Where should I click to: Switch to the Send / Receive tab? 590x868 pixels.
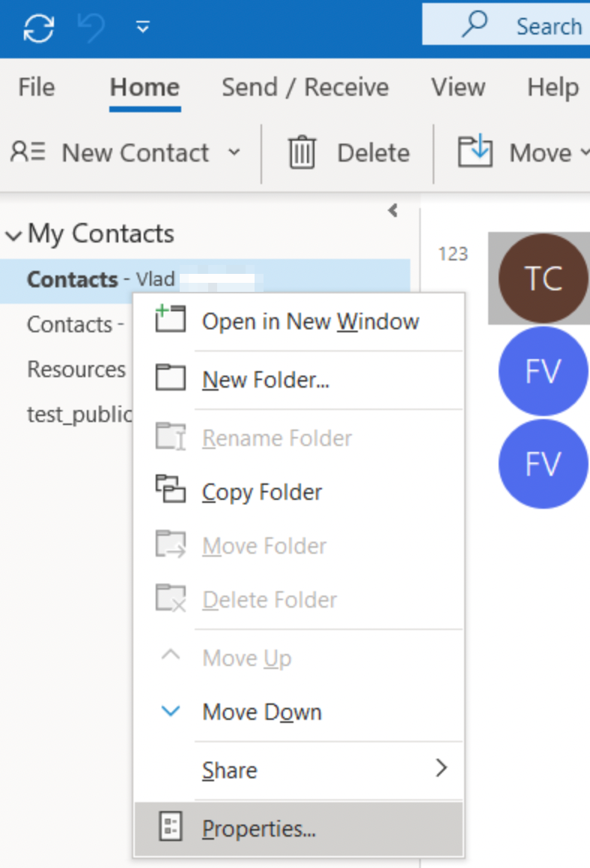tap(305, 88)
